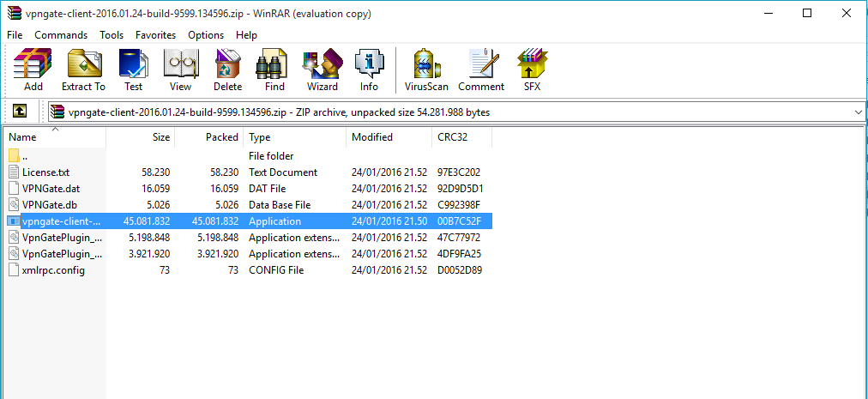Click the VPNGate.dat file icon

point(15,189)
